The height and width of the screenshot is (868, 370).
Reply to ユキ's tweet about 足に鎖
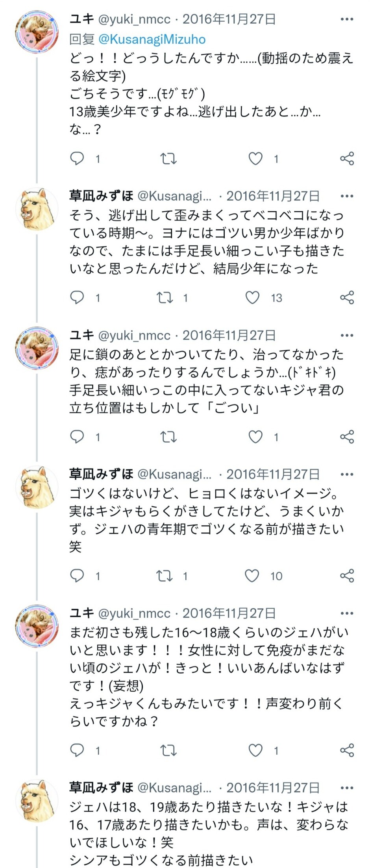pos(77,437)
